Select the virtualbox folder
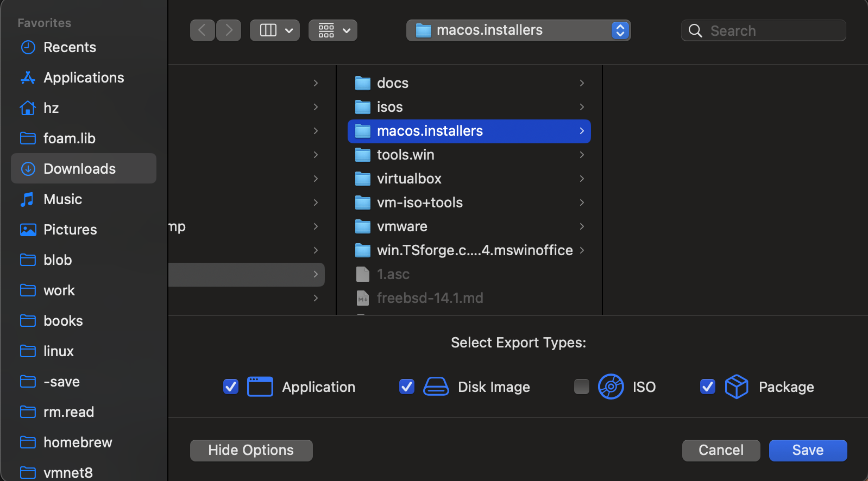This screenshot has height=481, width=868. click(409, 179)
